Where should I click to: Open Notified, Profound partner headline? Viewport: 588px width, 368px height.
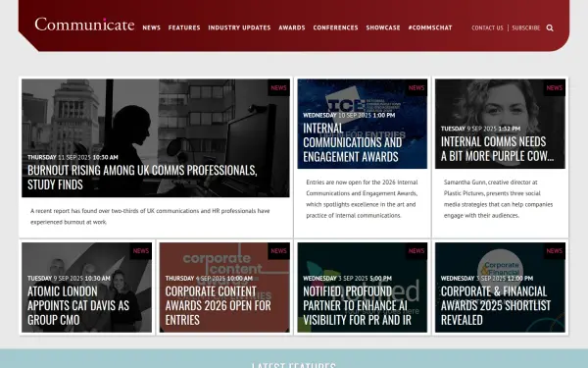[357, 305]
